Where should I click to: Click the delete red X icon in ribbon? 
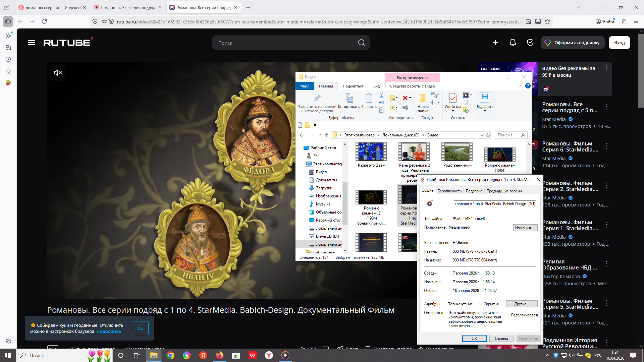point(405,98)
